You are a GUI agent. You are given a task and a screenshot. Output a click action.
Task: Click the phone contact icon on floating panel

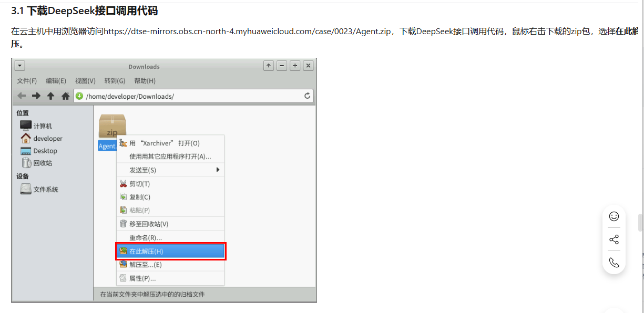pos(614,263)
